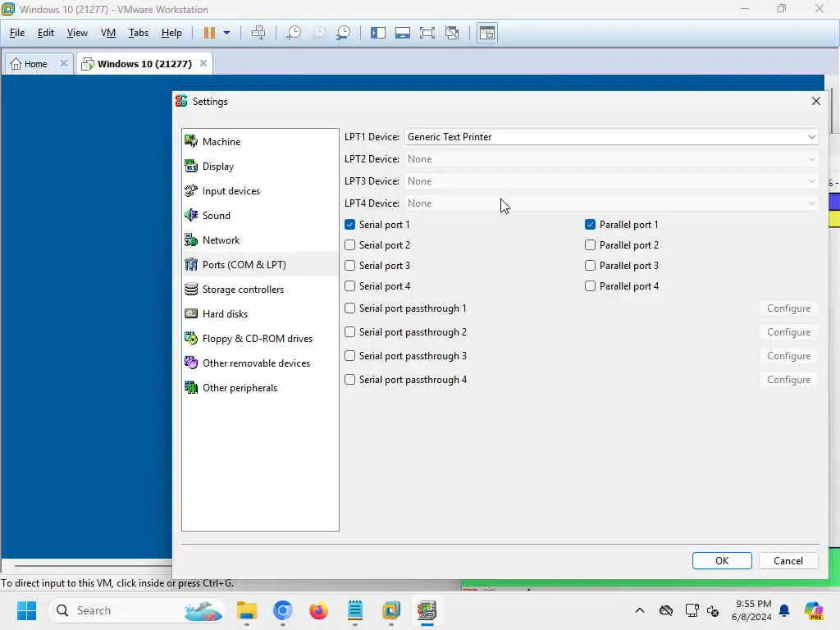This screenshot has width=840, height=630.
Task: Open the Notepad app in taskbar
Action: tap(355, 610)
